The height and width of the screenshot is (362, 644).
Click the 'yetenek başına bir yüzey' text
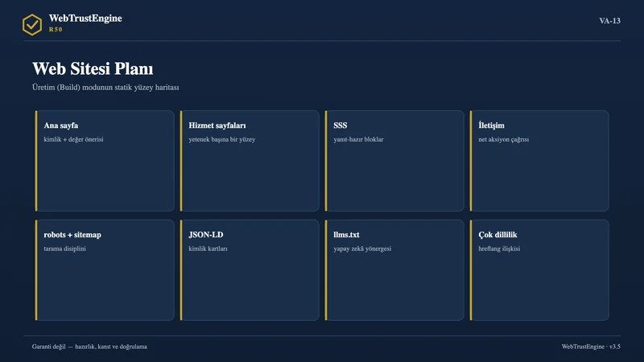[222, 139]
